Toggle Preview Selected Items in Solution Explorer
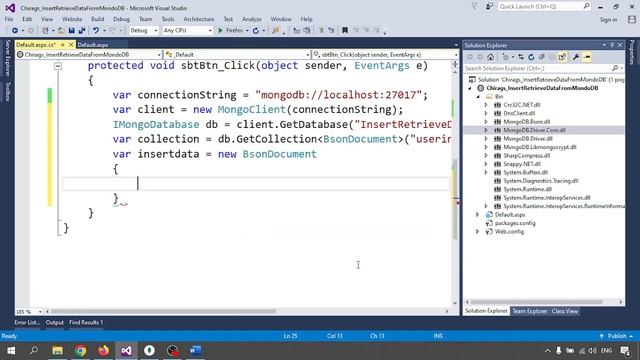This screenshot has width=640, height=360. [x=587, y=57]
